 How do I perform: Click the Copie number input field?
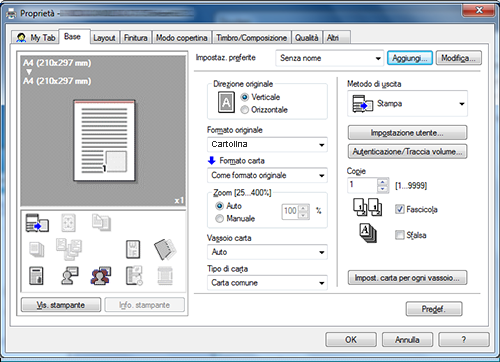coord(363,185)
